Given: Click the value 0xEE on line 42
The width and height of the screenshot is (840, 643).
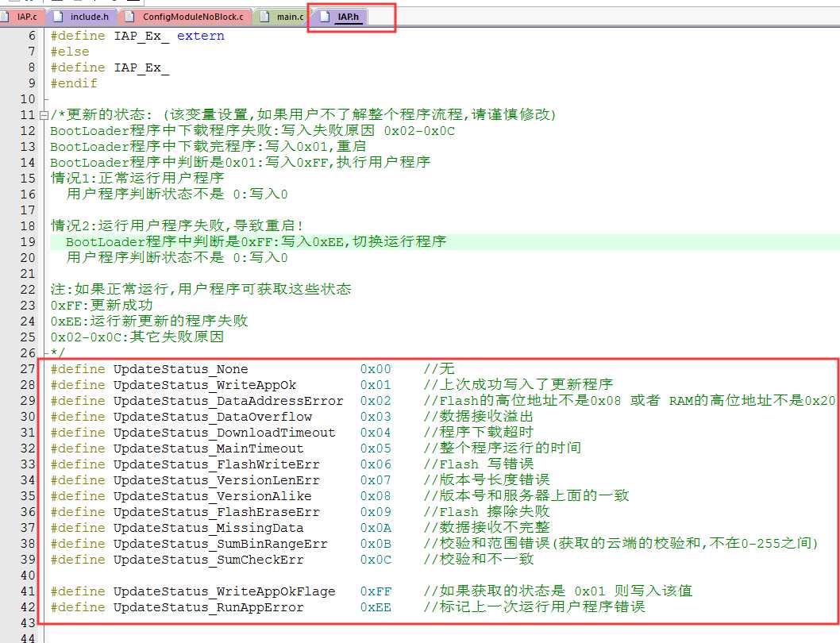Looking at the screenshot, I should click(x=376, y=607).
